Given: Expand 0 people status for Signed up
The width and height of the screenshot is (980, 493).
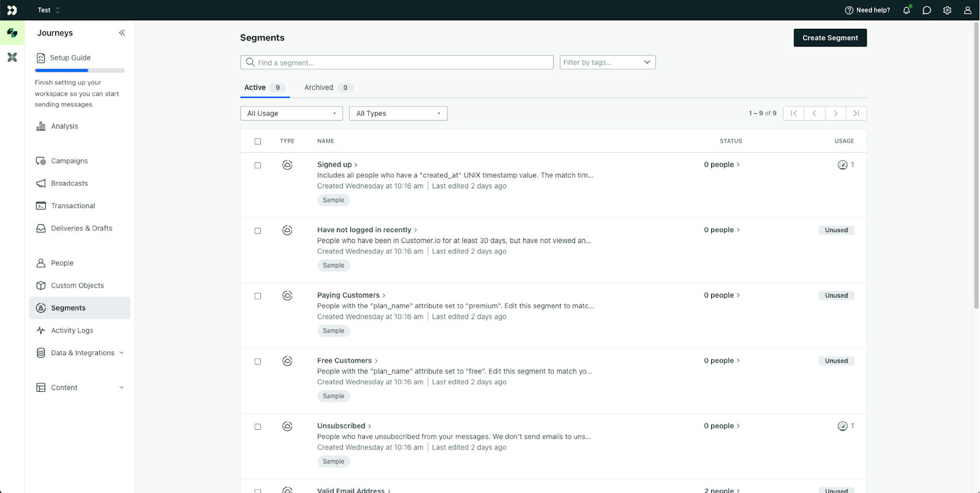Looking at the screenshot, I should coord(722,165).
